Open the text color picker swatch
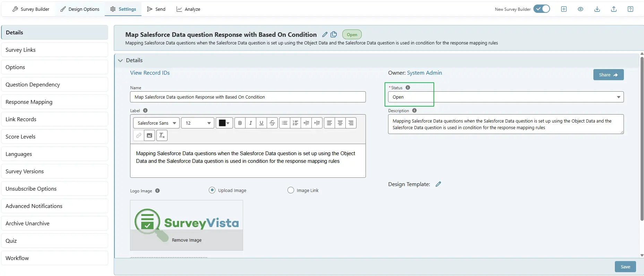Screen dimensions: 644x276 tap(224, 123)
